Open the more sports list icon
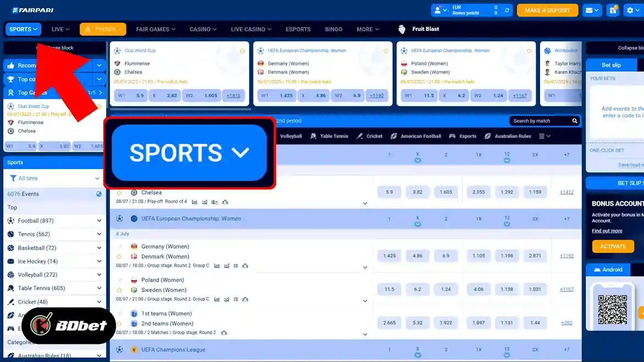This screenshot has width=644, height=362. tap(544, 136)
